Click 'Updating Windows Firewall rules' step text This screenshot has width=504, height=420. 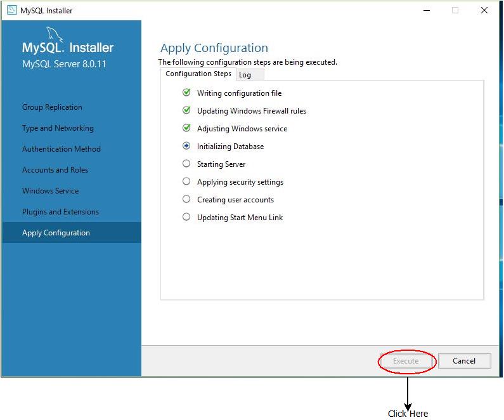[252, 111]
